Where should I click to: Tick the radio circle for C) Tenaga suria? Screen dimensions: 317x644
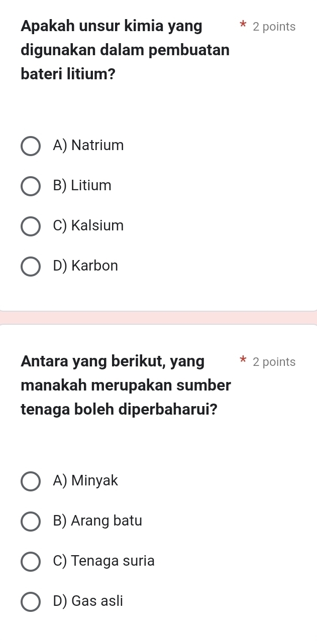pos(31,561)
